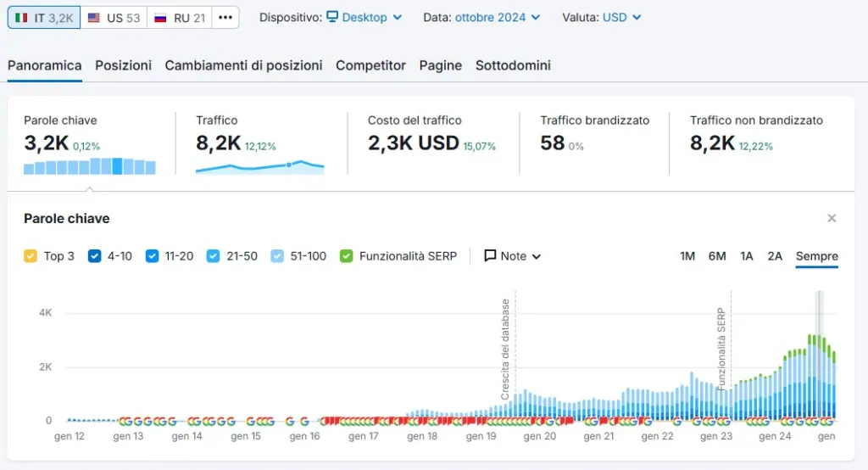The width and height of the screenshot is (868, 470).
Task: Set chart range to 6M
Action: click(717, 256)
